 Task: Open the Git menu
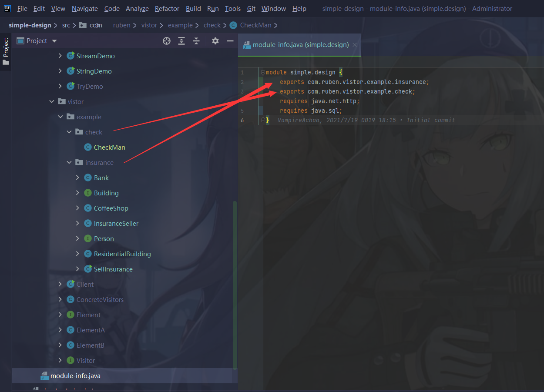click(251, 9)
